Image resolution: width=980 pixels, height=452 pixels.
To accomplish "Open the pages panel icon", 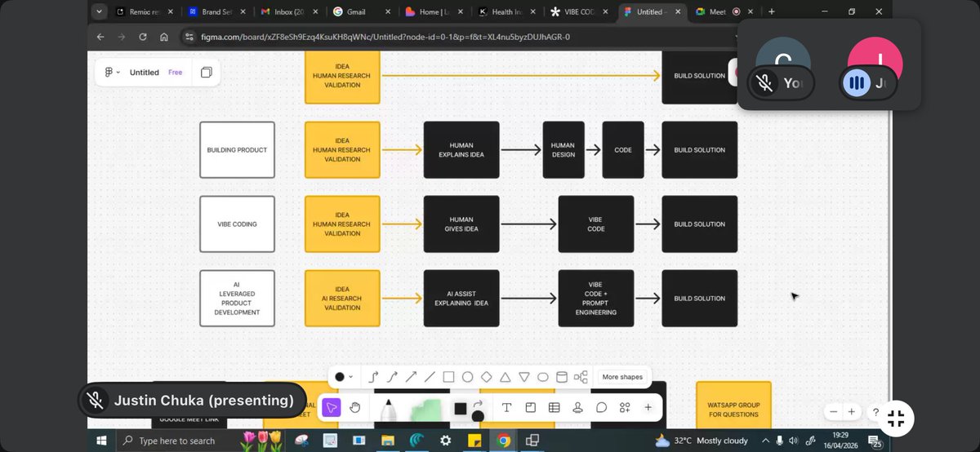I will (x=207, y=73).
